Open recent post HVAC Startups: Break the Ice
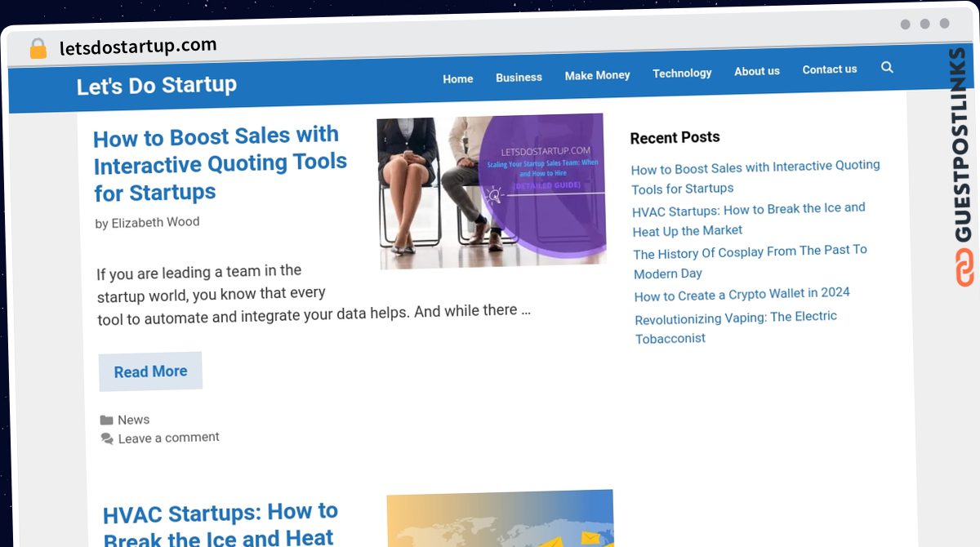Image resolution: width=980 pixels, height=547 pixels. (749, 220)
